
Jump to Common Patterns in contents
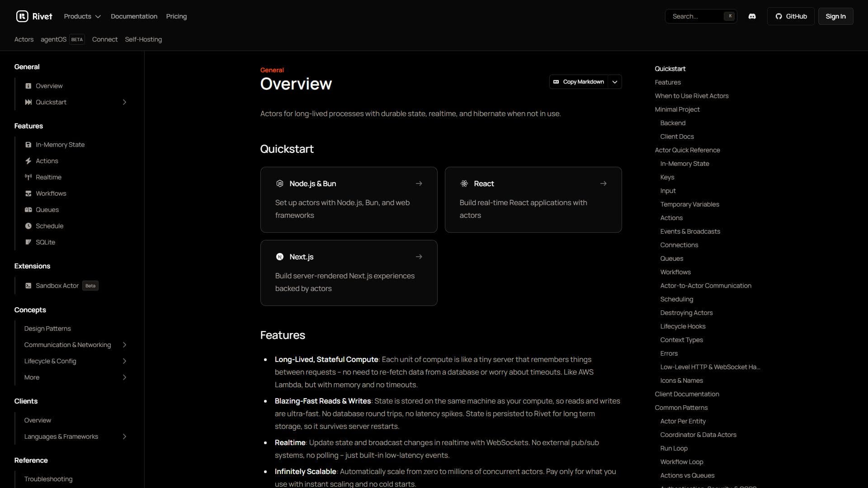point(681,408)
